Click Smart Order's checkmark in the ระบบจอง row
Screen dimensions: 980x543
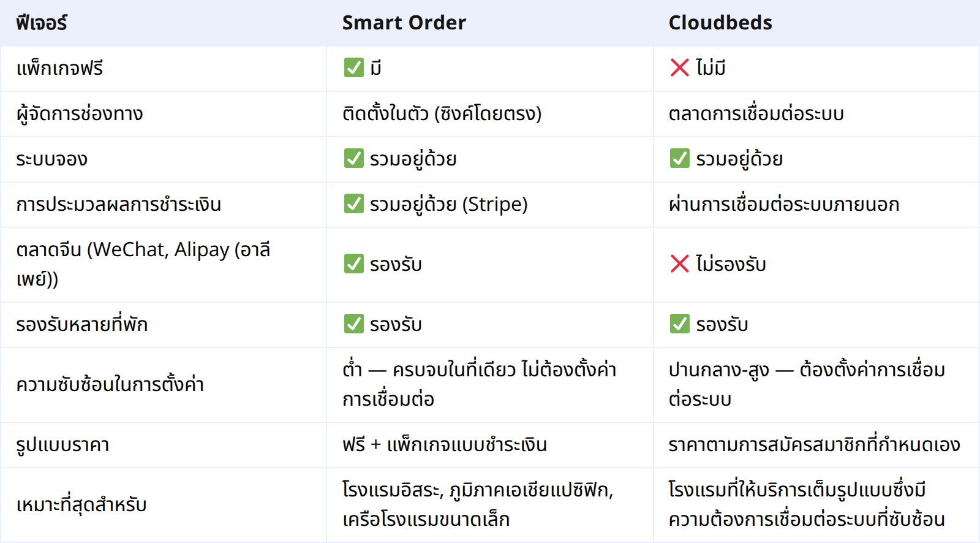354,158
